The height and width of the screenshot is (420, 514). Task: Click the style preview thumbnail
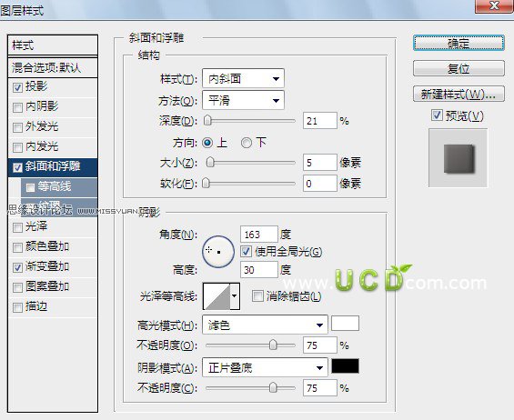click(459, 158)
